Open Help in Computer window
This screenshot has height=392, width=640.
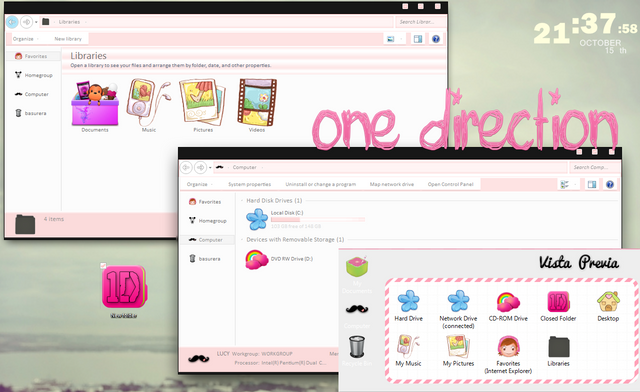[610, 185]
